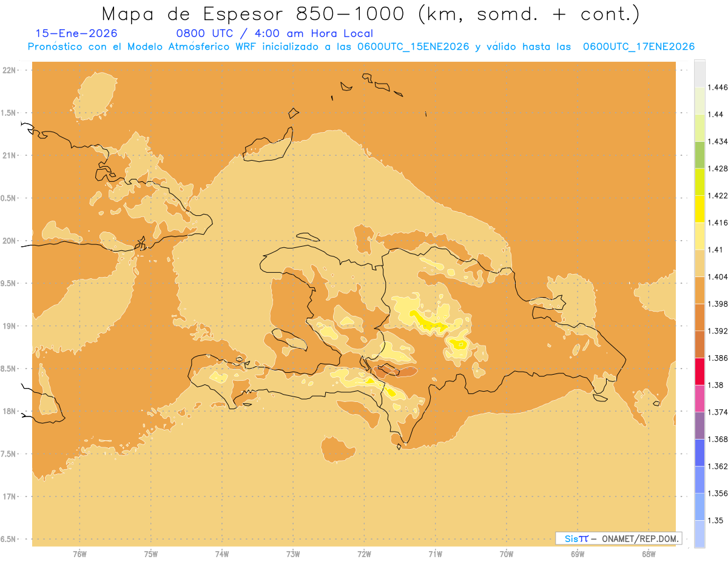Image resolution: width=728 pixels, height=562 pixels.
Task: Click the colorbar value 1.44
Action: (716, 114)
